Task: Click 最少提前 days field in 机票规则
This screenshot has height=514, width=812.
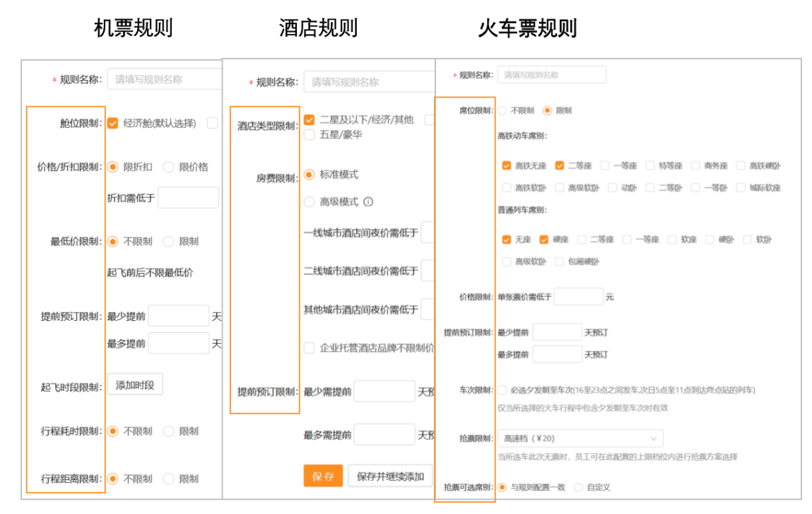Action: click(179, 316)
